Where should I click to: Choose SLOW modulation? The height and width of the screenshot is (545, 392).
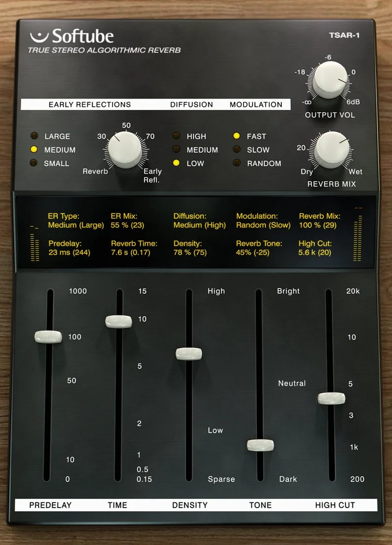click(x=237, y=150)
